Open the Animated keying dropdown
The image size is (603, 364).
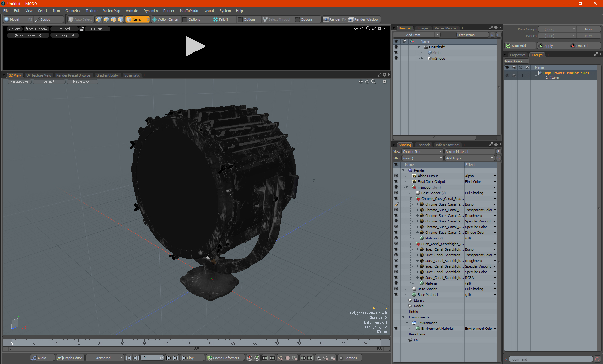pyautogui.click(x=105, y=358)
